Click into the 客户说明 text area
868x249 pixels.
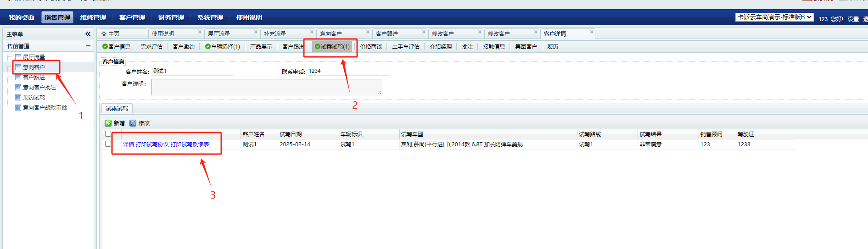click(x=266, y=87)
